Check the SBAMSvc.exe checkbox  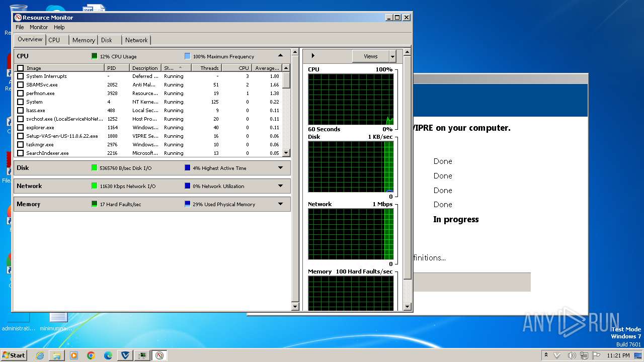pos(21,85)
